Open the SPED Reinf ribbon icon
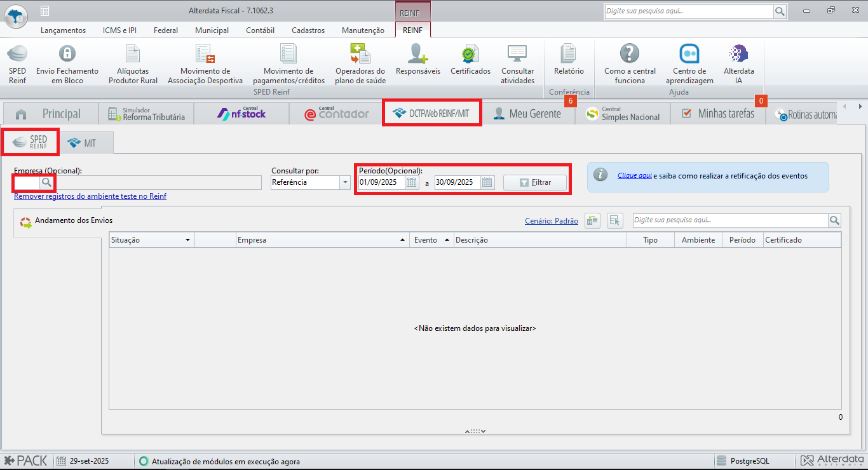The width and height of the screenshot is (868, 470). coord(18,64)
